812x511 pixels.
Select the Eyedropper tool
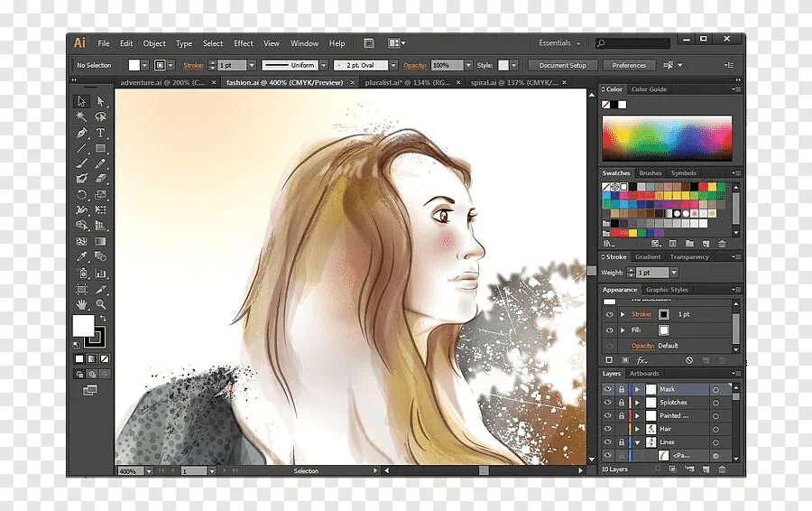click(81, 256)
